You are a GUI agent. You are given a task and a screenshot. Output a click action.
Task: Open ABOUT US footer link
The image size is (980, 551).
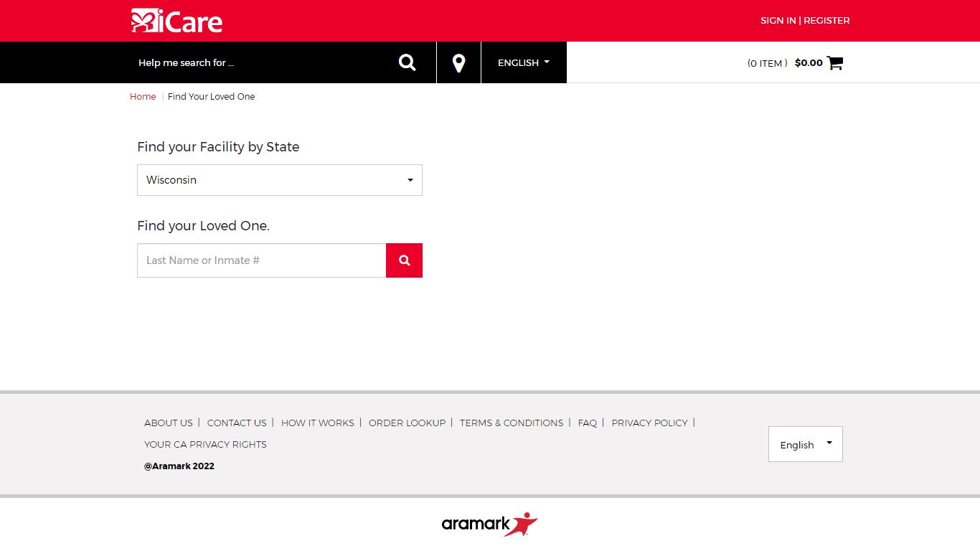169,423
